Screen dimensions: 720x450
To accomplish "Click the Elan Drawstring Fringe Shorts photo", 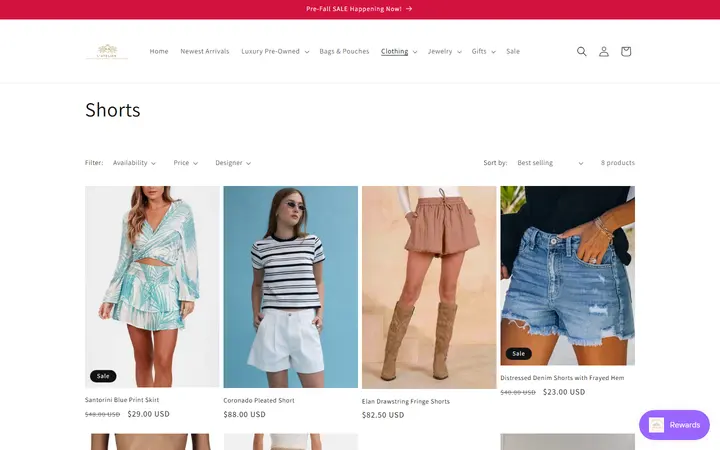I will [x=429, y=287].
